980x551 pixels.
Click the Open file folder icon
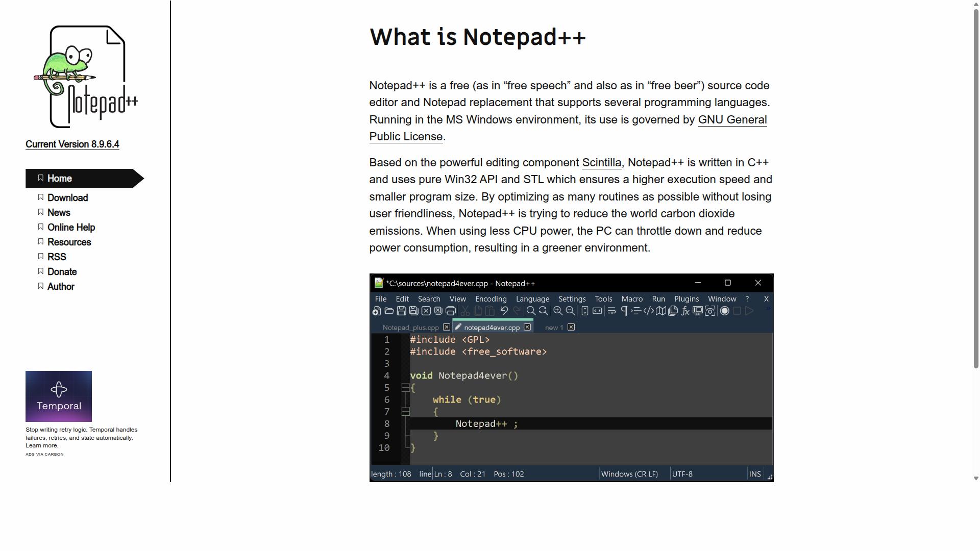pos(389,311)
